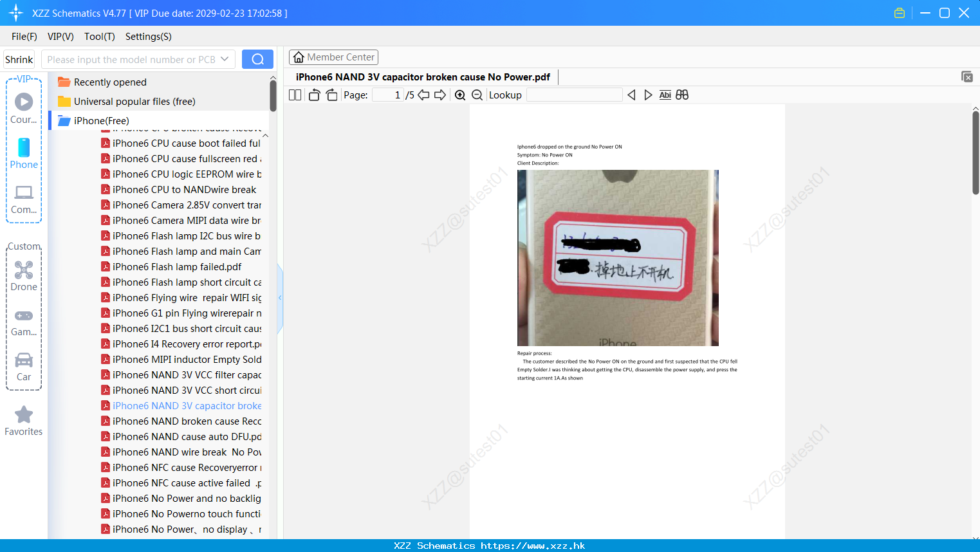The height and width of the screenshot is (552, 980).
Task: Open the VIP(V) menu
Action: tap(60, 37)
